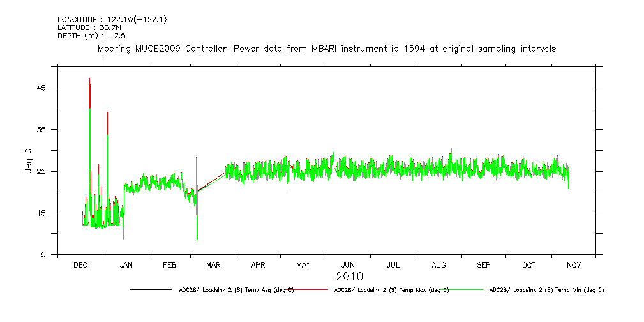The image size is (644, 322).
Task: Click the Temp Min legend entry
Action: point(546,290)
